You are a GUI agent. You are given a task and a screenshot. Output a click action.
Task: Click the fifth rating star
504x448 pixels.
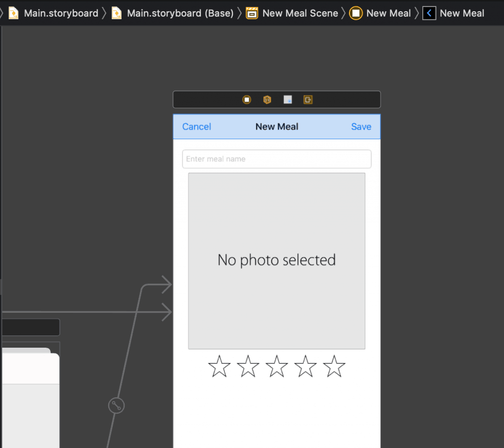(334, 366)
